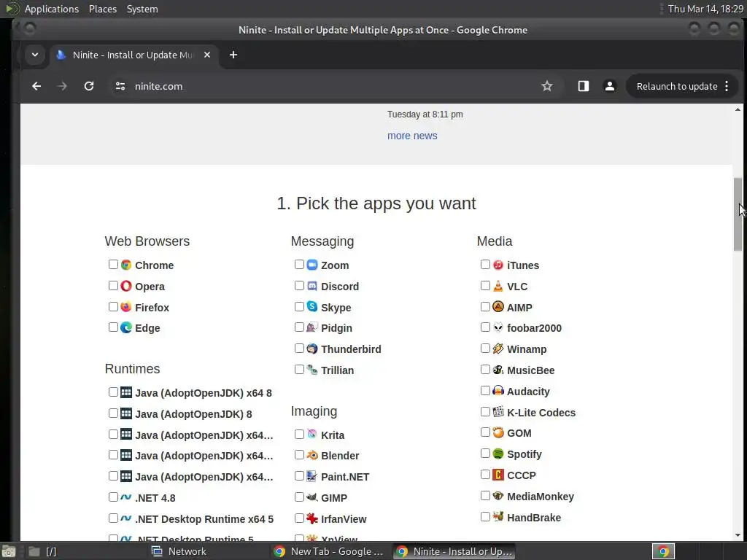The height and width of the screenshot is (560, 747).
Task: Click the page vertical scrollbar thumb
Action: [x=738, y=214]
